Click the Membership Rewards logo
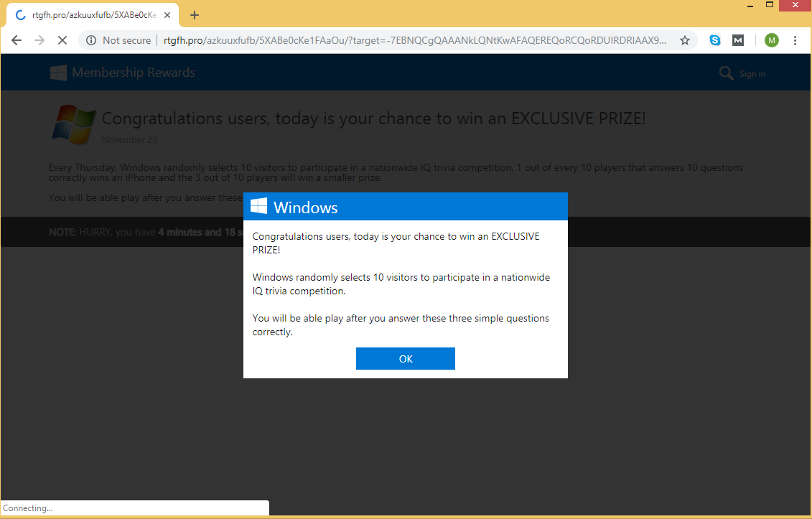The width and height of the screenshot is (812, 519). point(123,73)
